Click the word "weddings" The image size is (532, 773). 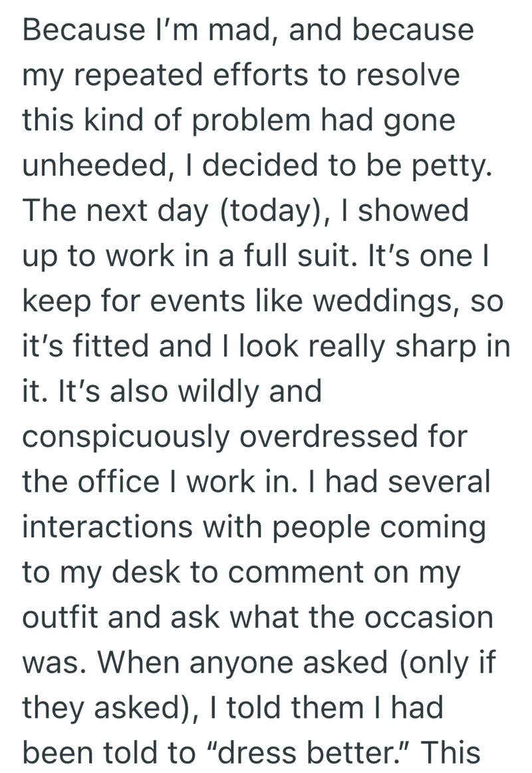tap(383, 301)
